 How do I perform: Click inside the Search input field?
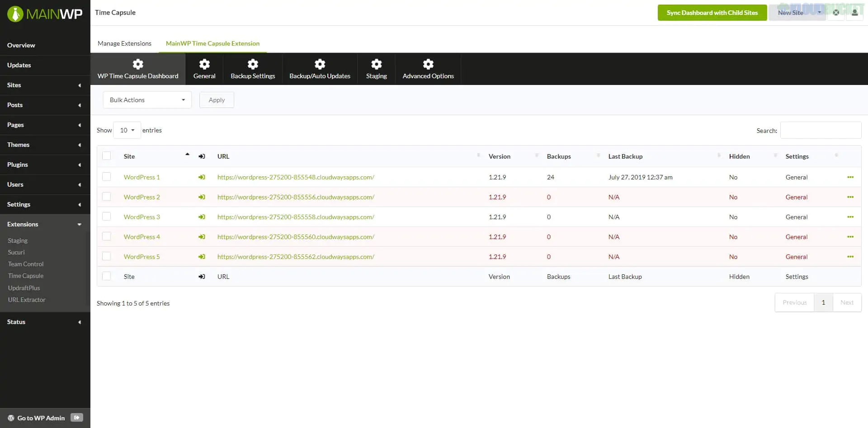click(x=820, y=130)
